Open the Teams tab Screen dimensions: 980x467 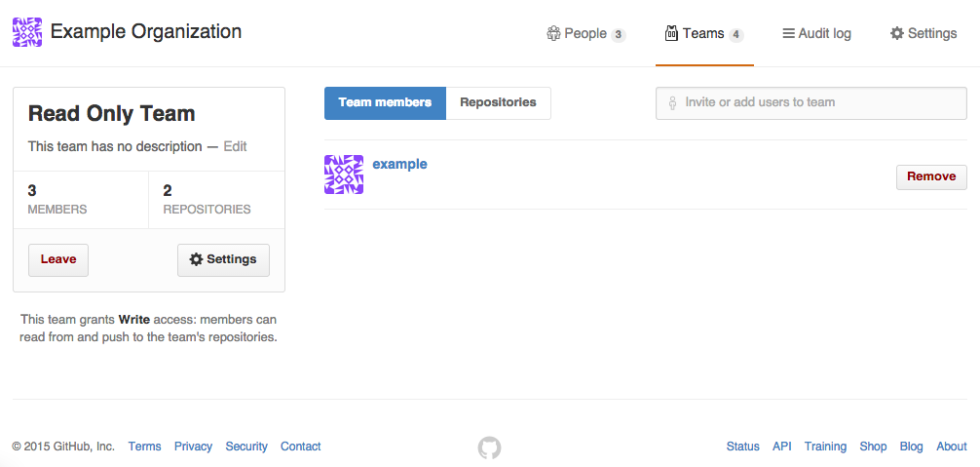tap(703, 34)
